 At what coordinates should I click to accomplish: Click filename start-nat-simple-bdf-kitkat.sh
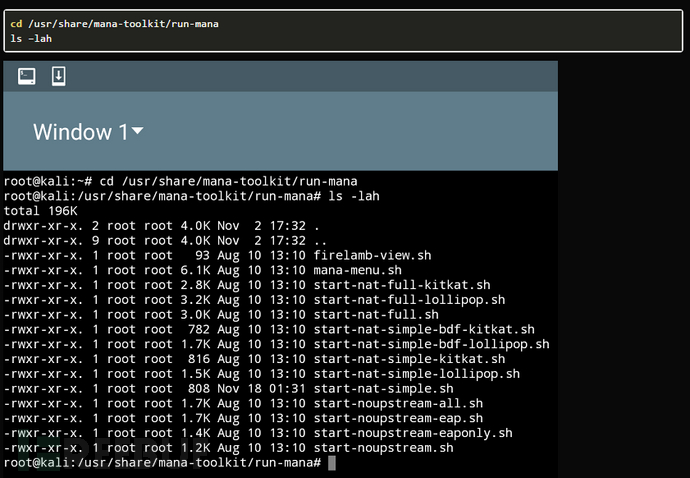(424, 329)
